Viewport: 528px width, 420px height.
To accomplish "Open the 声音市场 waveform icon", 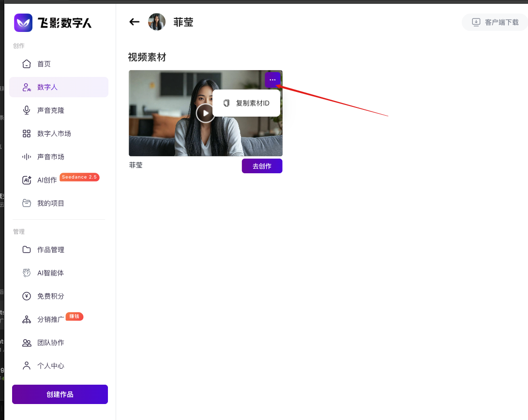I will coord(27,157).
